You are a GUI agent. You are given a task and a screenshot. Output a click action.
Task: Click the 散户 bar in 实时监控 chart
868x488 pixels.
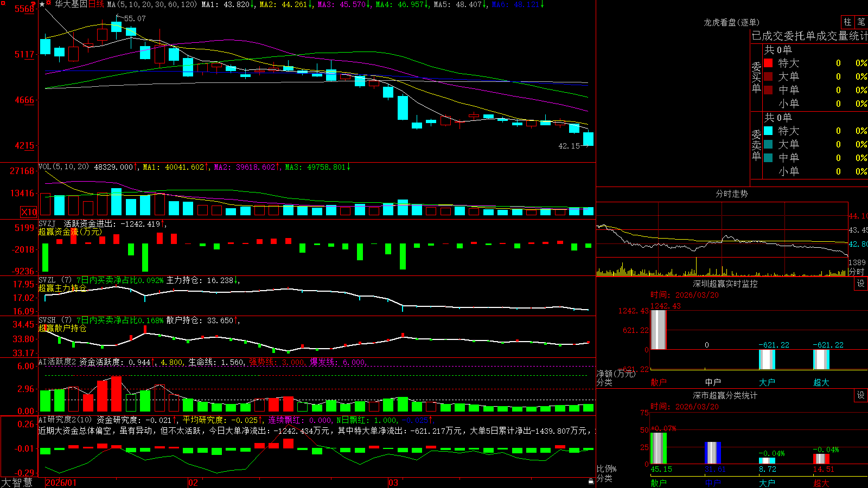click(659, 330)
